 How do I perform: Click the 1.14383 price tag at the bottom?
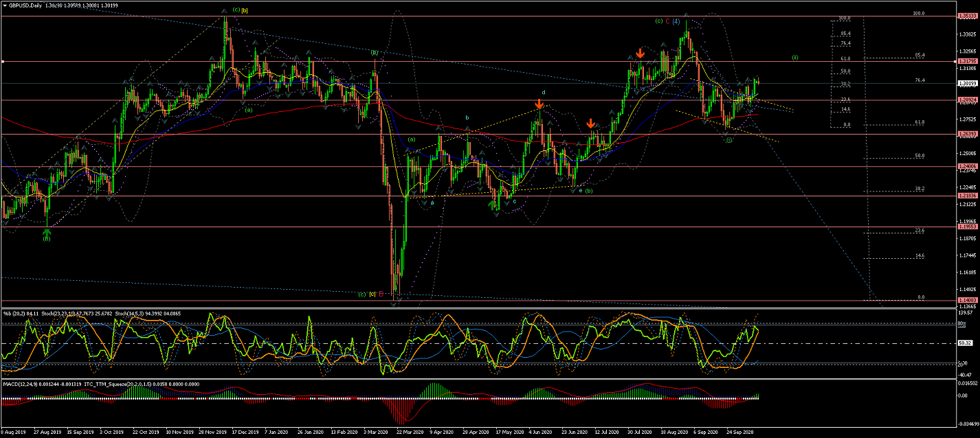click(x=967, y=301)
